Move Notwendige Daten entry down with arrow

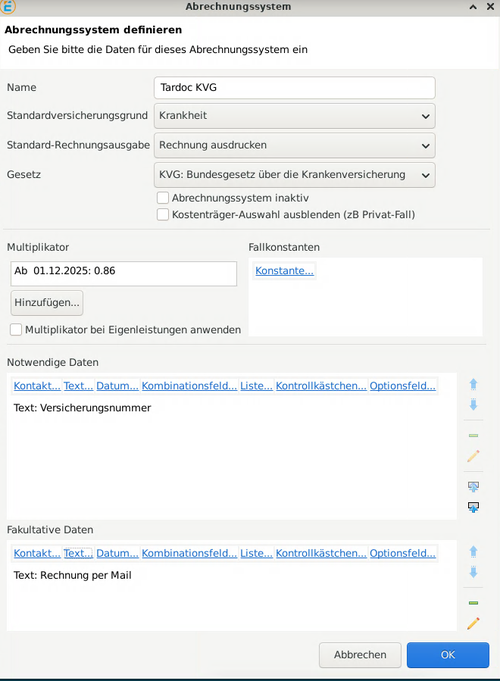coord(474,405)
